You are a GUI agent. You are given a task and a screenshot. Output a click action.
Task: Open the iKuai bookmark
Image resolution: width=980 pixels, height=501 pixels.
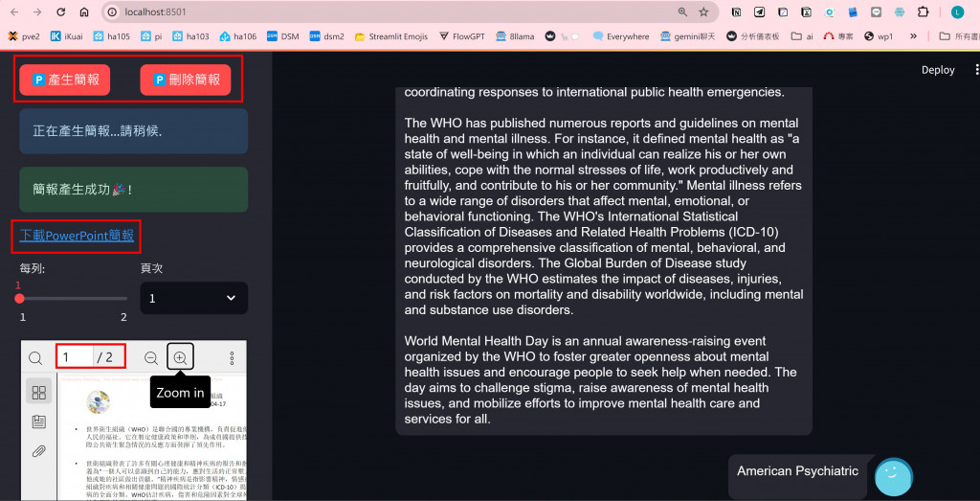click(66, 36)
